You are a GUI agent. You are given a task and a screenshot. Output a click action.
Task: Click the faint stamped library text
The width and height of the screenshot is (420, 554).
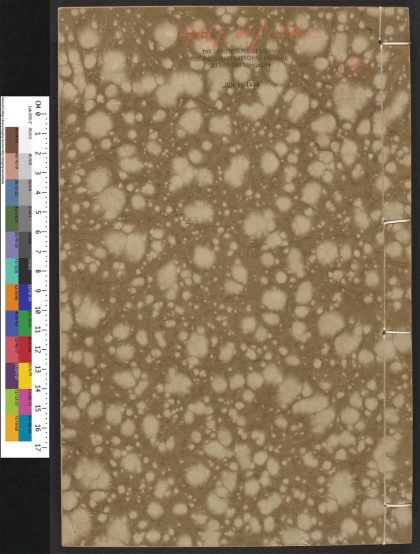click(241, 58)
